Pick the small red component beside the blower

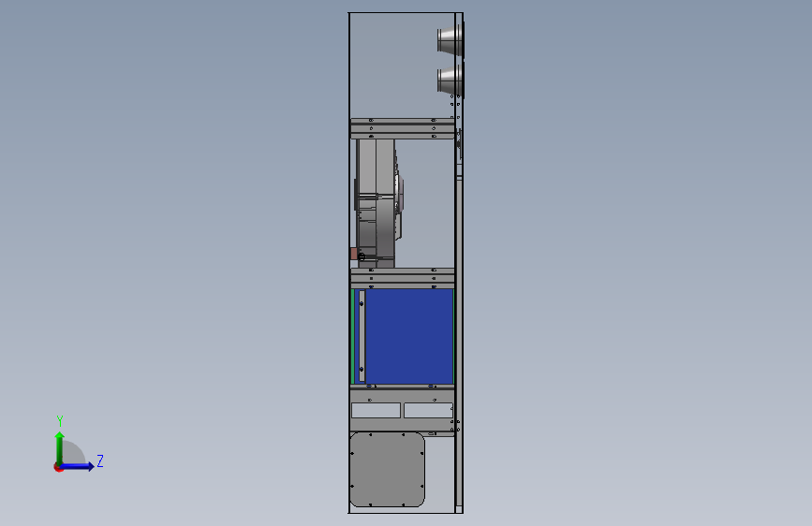point(354,254)
